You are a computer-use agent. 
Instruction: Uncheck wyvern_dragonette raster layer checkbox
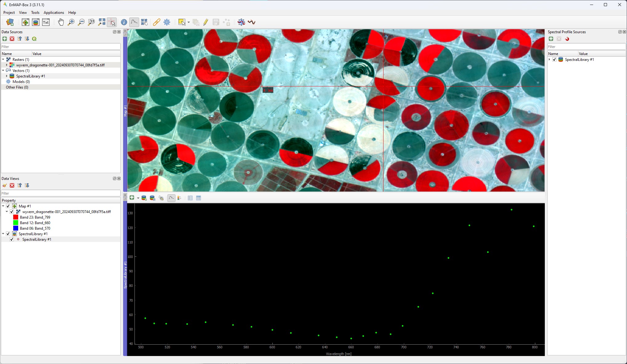click(x=12, y=212)
